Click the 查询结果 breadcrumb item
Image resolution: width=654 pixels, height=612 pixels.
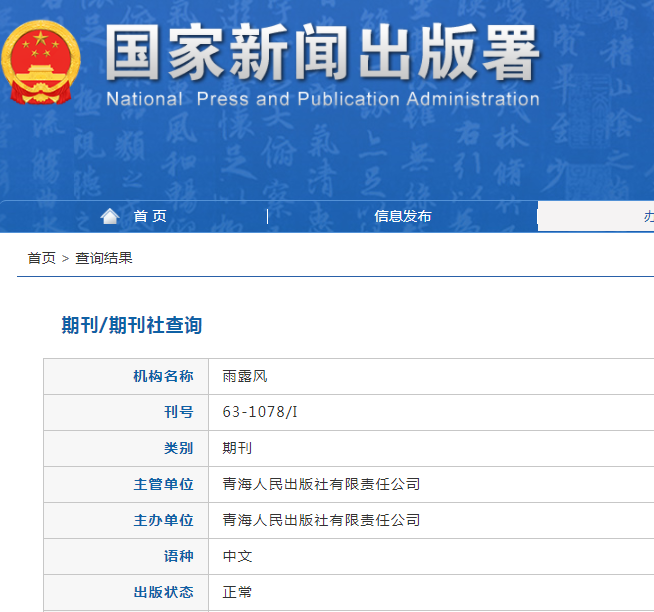point(104,258)
